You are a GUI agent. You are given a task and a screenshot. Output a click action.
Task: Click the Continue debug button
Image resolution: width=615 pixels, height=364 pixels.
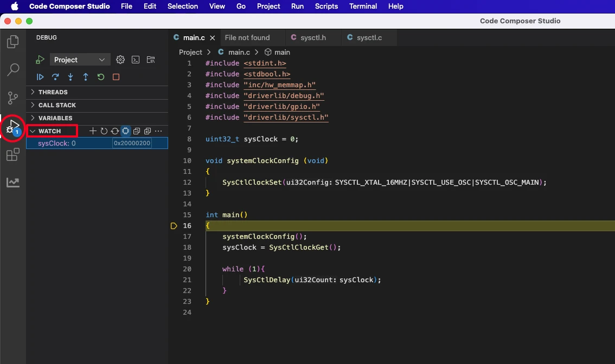point(40,77)
